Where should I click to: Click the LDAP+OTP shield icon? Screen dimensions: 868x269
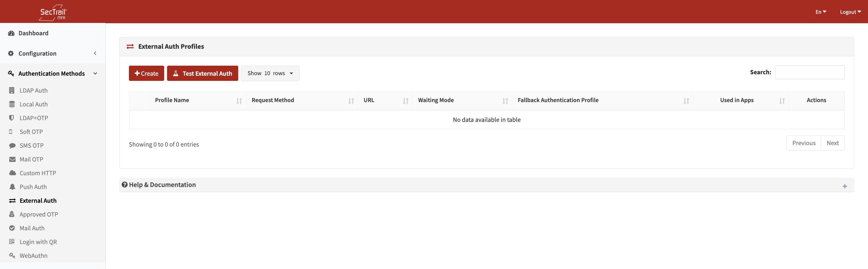pos(12,118)
